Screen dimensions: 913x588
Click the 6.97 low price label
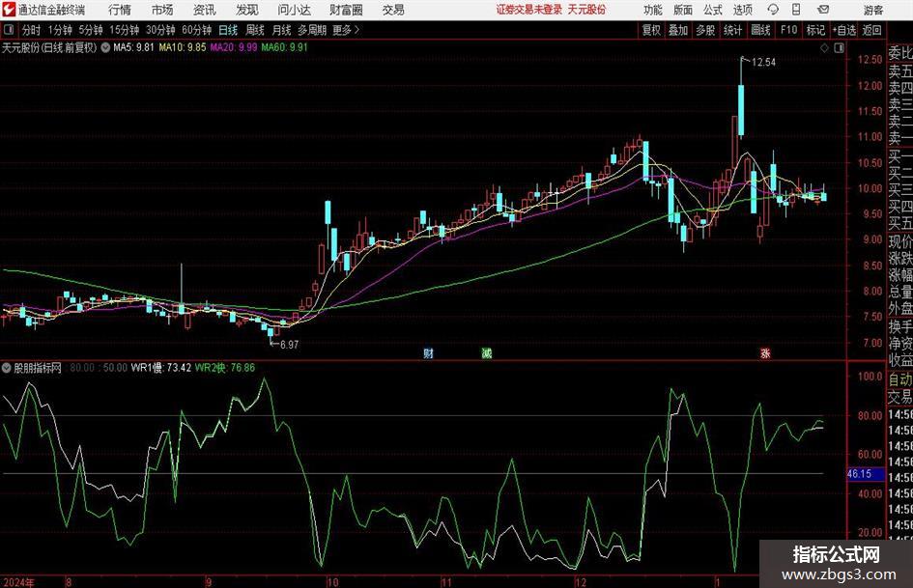pos(290,345)
